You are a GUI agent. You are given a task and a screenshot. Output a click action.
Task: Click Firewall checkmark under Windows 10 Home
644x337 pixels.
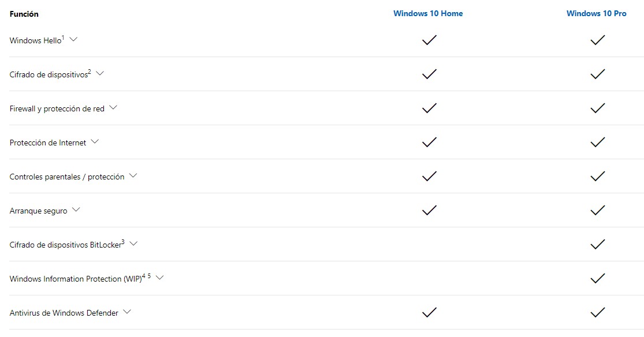429,108
